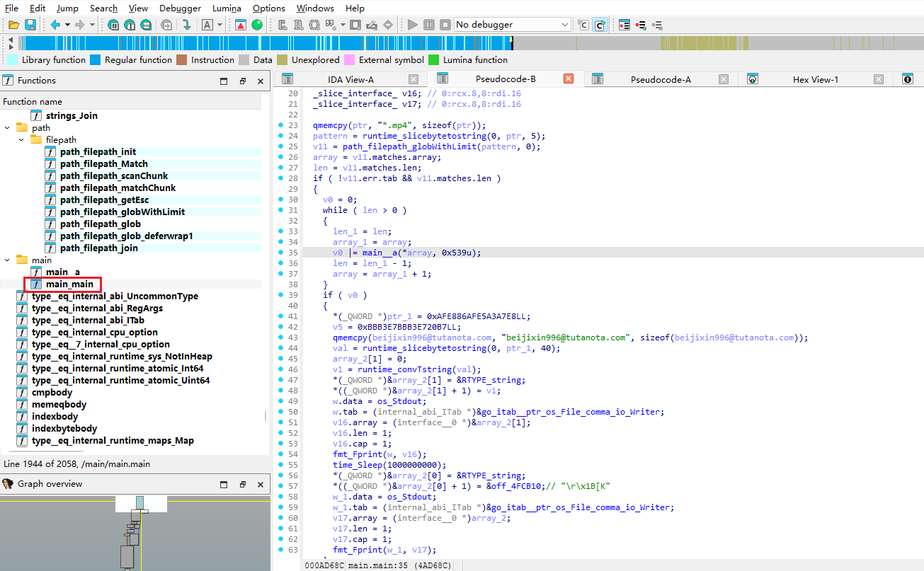The image size is (924, 571).
Task: Click the red up-arrow toolbar icon
Action: [x=241, y=25]
